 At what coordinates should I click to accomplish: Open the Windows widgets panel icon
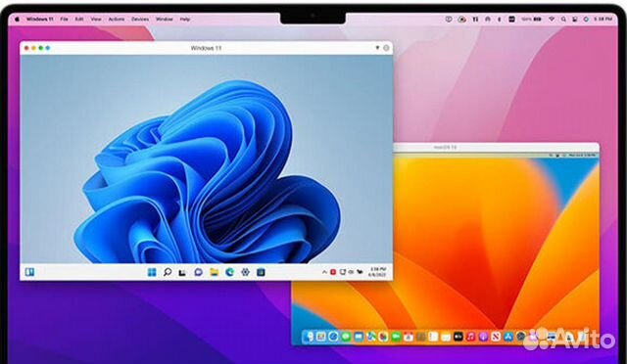coord(29,272)
